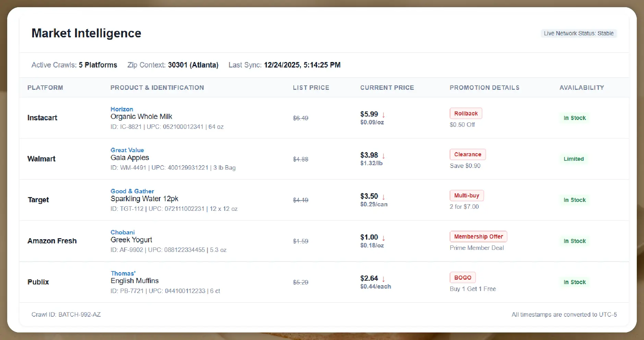Click the Rollback promotion badge
This screenshot has height=340, width=644.
point(466,113)
